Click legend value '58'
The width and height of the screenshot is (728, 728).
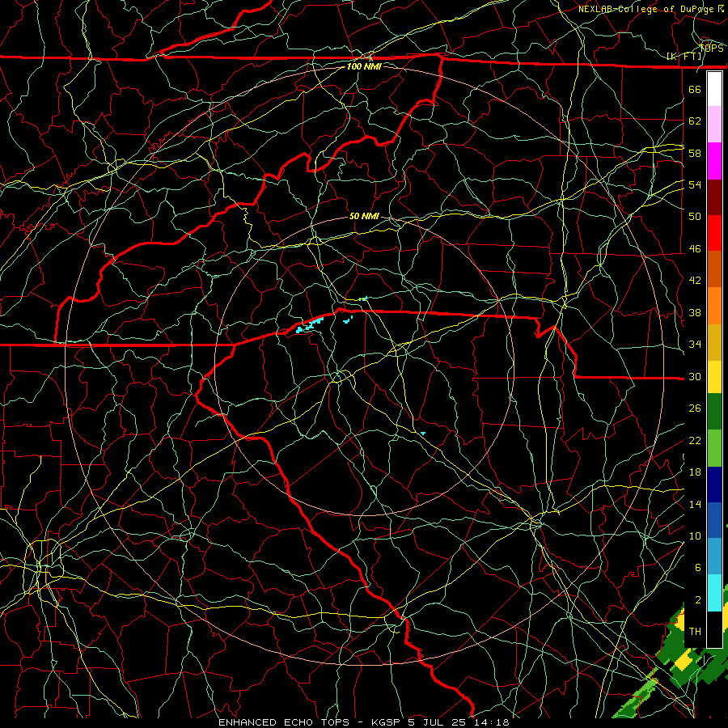pos(695,153)
